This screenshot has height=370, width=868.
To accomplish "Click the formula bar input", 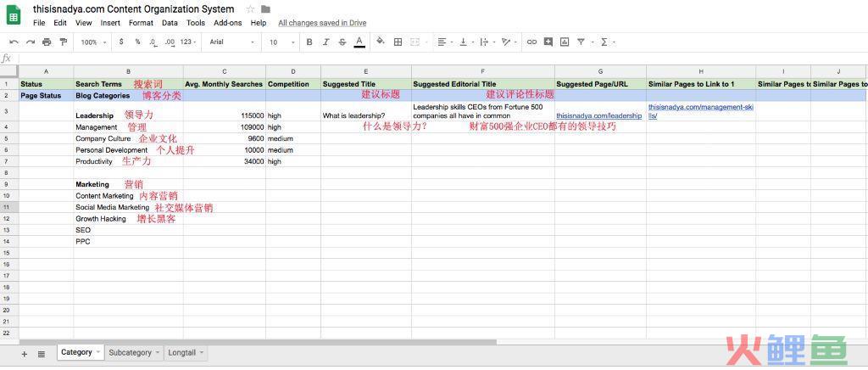I will 442,59.
